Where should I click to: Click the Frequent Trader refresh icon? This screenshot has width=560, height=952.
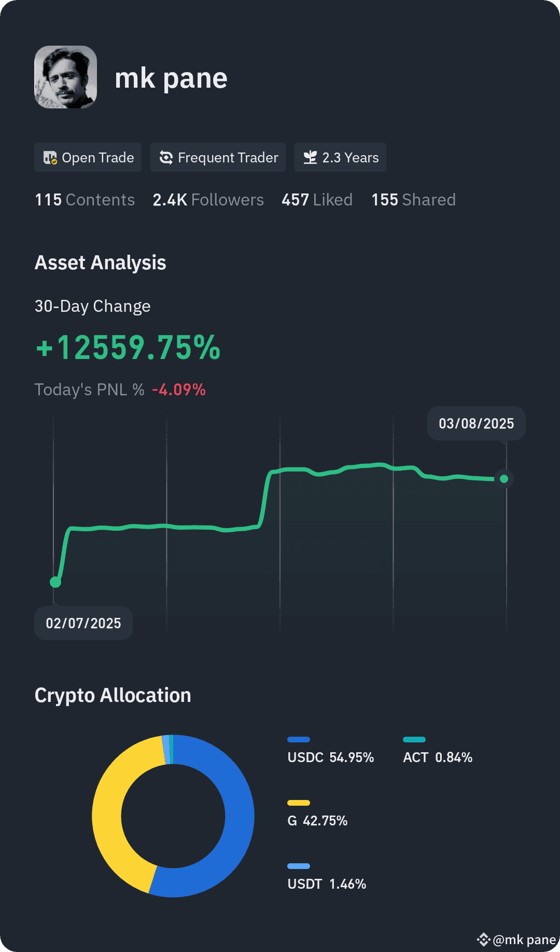[166, 158]
